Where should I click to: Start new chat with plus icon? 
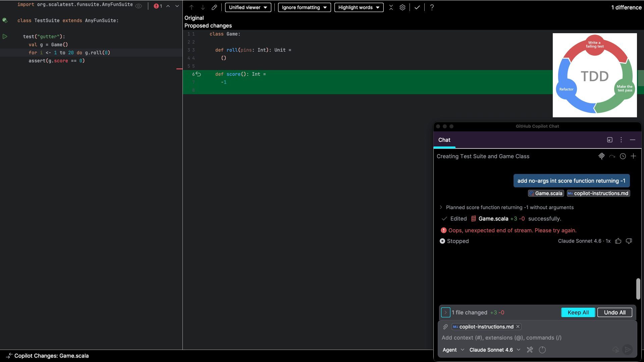633,156
